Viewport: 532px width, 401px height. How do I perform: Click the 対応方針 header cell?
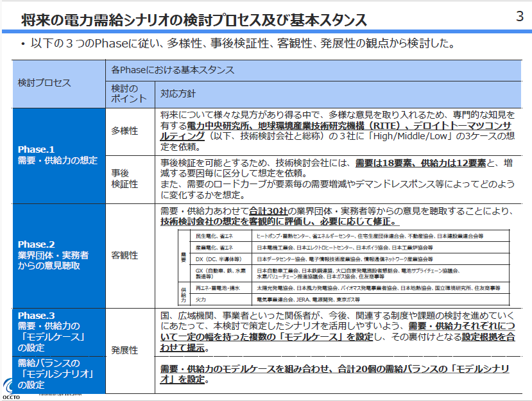[x=338, y=94]
